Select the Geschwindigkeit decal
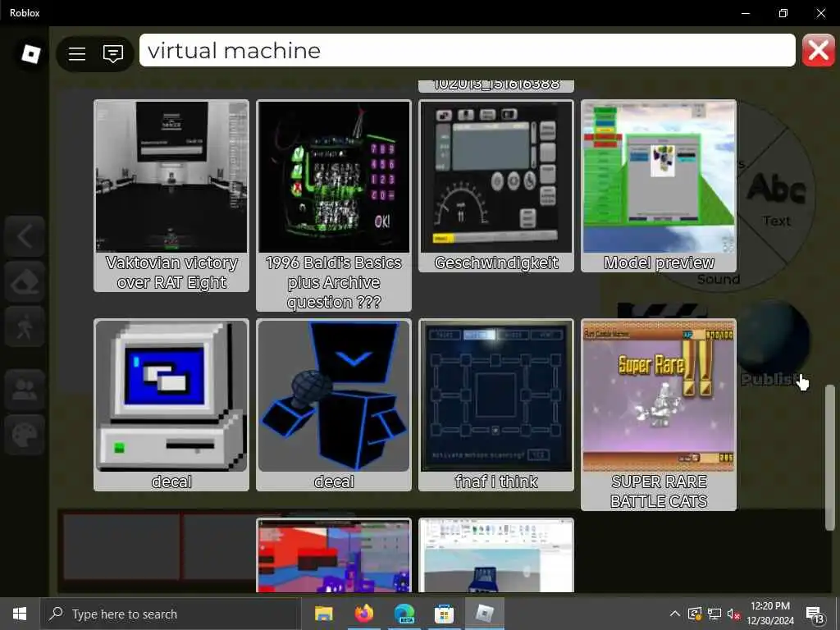840x630 pixels. [x=496, y=186]
